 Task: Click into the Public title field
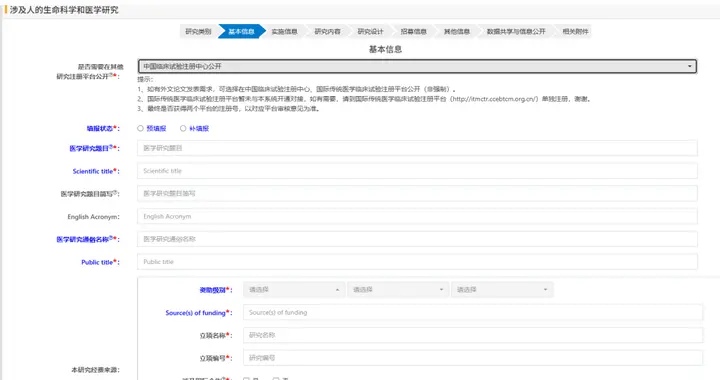pyautogui.click(x=417, y=262)
